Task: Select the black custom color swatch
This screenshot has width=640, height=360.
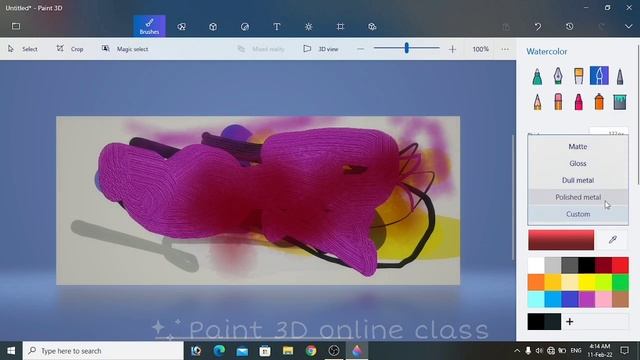Action: coord(536,322)
